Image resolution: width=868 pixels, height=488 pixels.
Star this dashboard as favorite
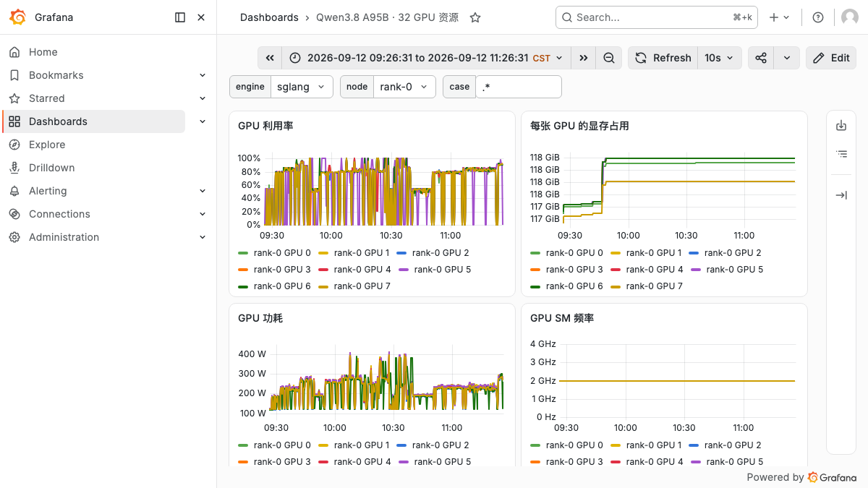point(475,17)
